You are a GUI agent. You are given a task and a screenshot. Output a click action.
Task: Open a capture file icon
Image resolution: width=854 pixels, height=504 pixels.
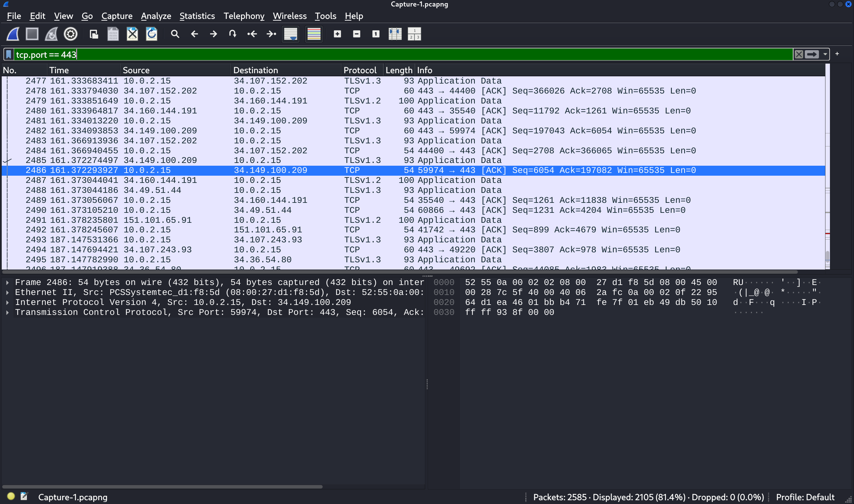tap(94, 34)
